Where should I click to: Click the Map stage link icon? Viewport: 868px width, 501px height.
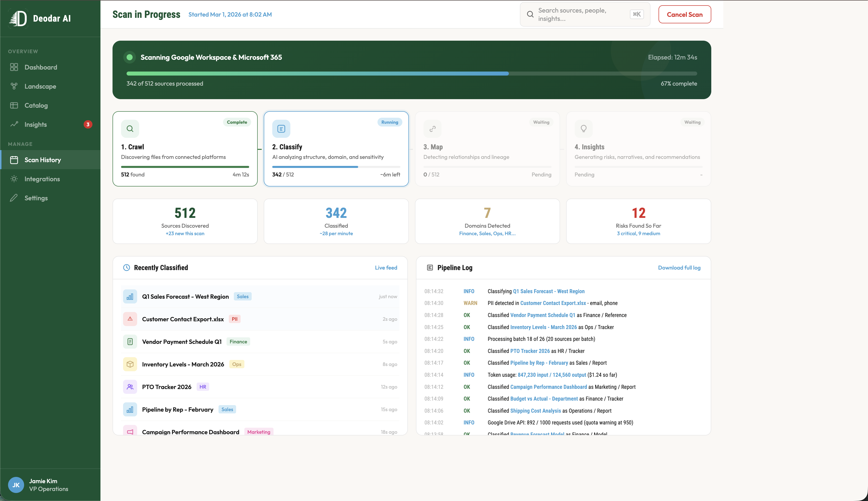click(432, 129)
